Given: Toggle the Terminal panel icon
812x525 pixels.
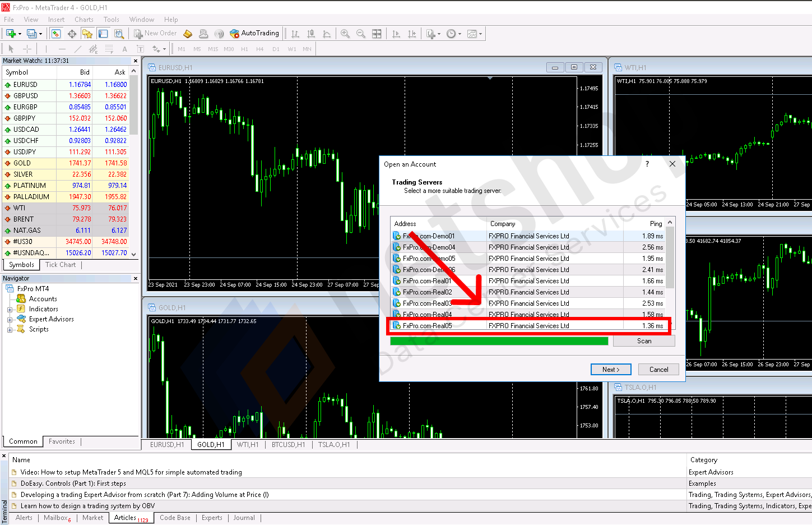Looking at the screenshot, I should 103,34.
